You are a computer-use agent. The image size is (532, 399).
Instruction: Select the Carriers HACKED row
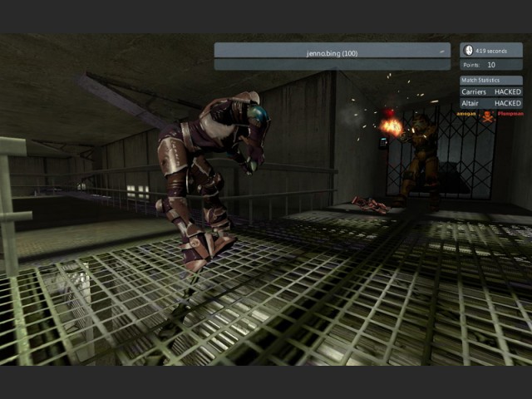point(491,91)
